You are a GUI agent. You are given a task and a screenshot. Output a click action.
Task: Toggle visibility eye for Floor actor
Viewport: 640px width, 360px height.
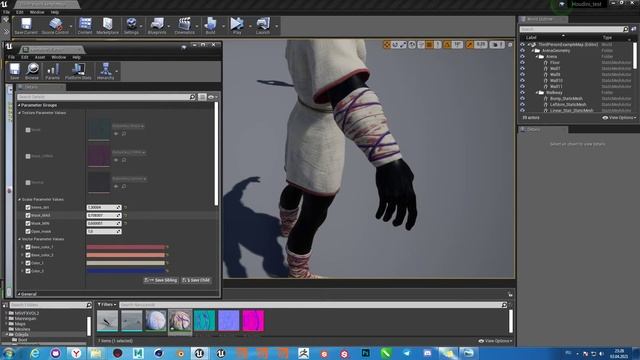click(522, 62)
